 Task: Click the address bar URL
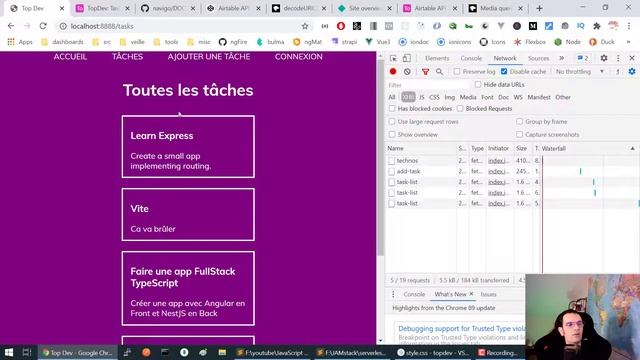coord(102,26)
